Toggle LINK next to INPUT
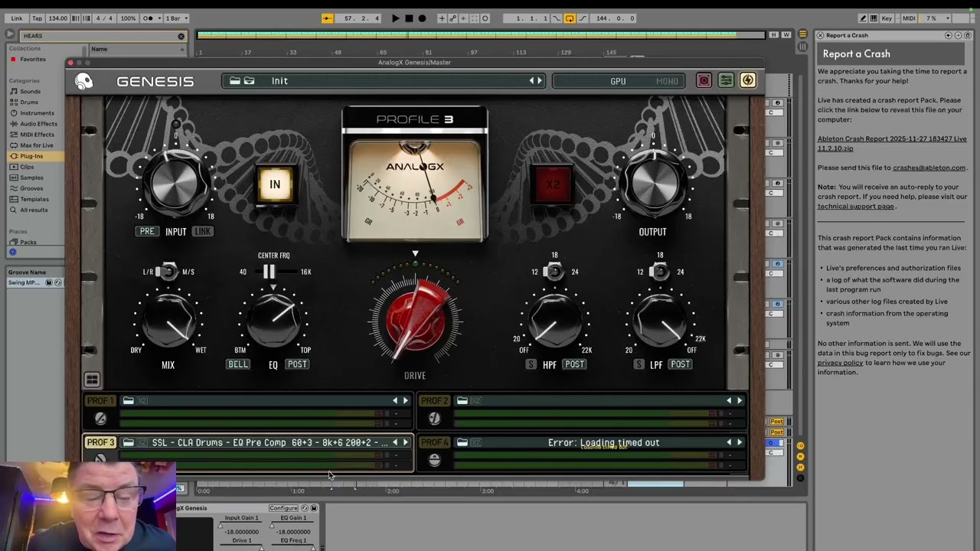 pos(203,231)
